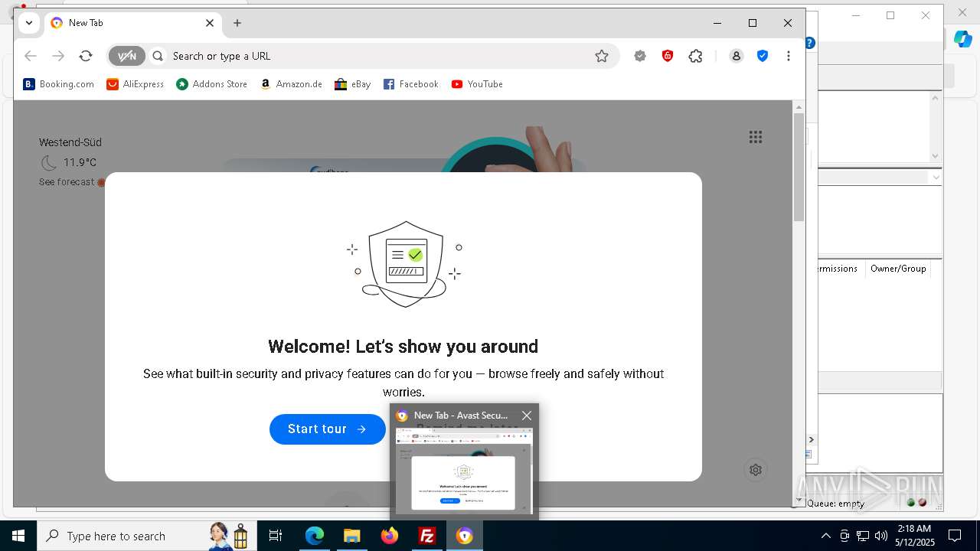Click the Avast Secure Browser taskbar icon
This screenshot has height=551, width=980.
465,536
